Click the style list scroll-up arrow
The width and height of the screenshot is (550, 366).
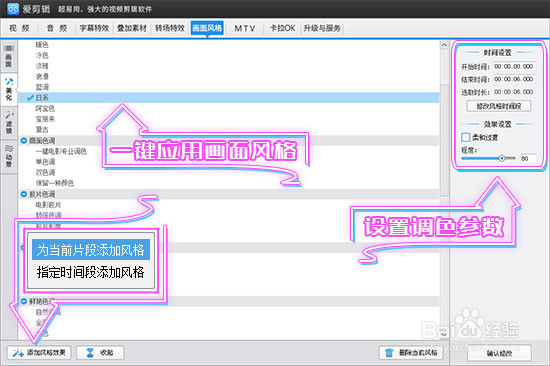444,45
